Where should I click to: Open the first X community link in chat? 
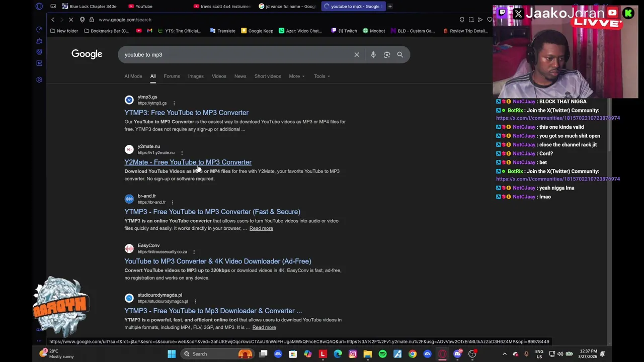click(558, 118)
